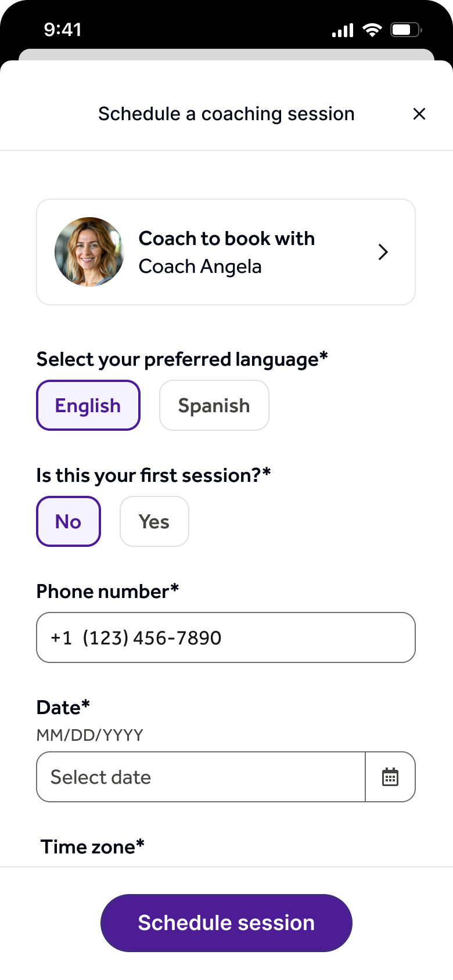Click the battery indicator in status bar

coord(405,30)
